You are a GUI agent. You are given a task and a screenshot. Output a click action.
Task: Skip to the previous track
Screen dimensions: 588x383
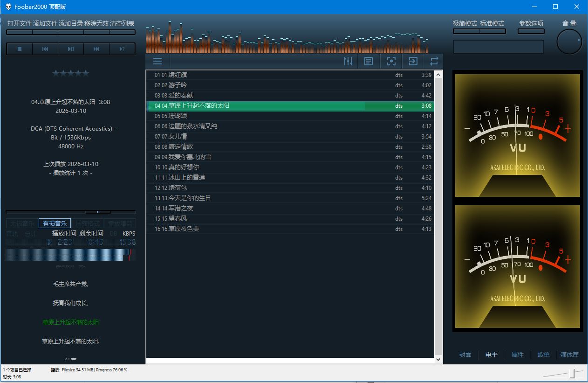(x=45, y=49)
